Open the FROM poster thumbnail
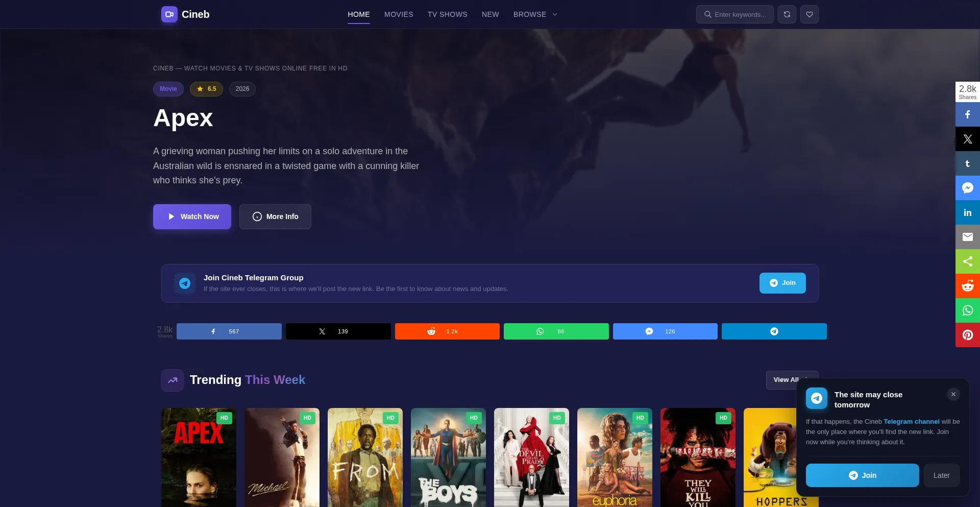Viewport: 980px width, 507px height. [x=365, y=457]
